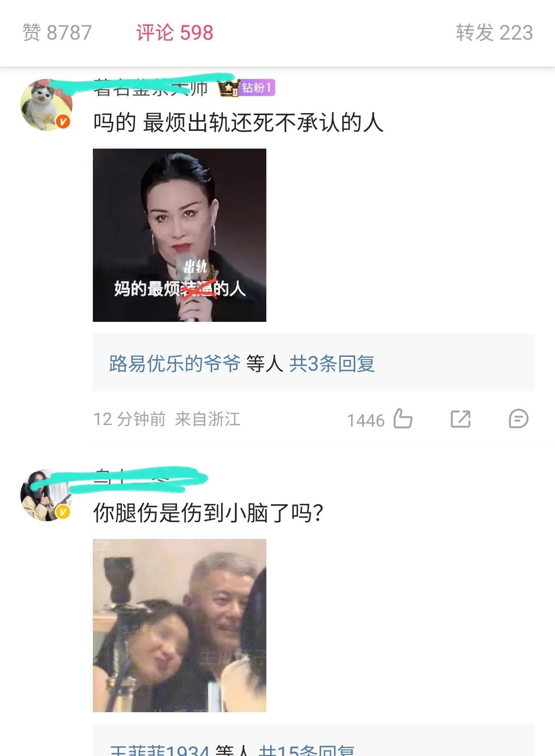This screenshot has height=756, width=555.
Task: View the second comment's photo
Action: pyautogui.click(x=180, y=626)
